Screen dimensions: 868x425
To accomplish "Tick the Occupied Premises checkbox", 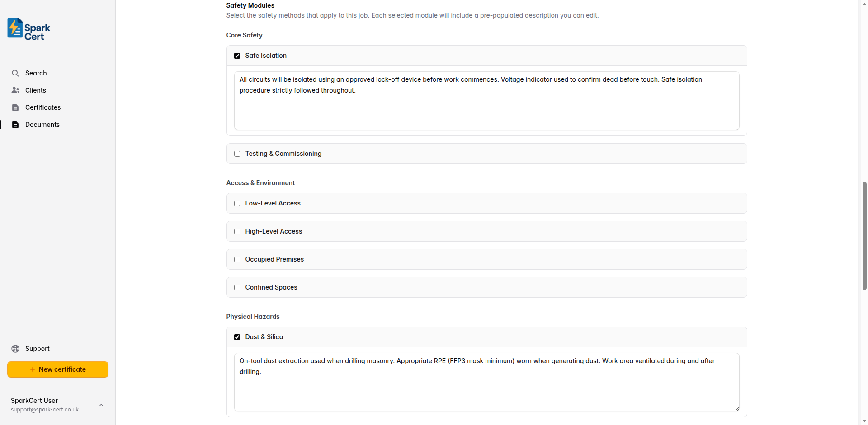I will tap(237, 259).
